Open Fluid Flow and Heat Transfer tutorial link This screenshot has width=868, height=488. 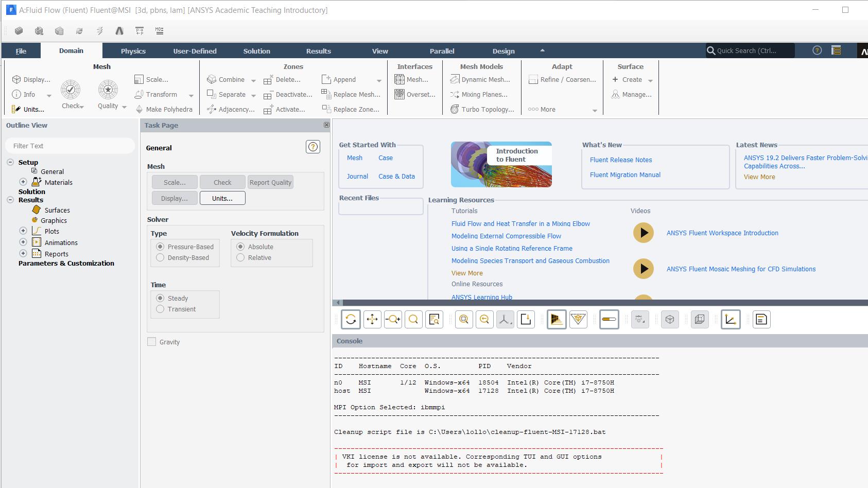coord(520,223)
